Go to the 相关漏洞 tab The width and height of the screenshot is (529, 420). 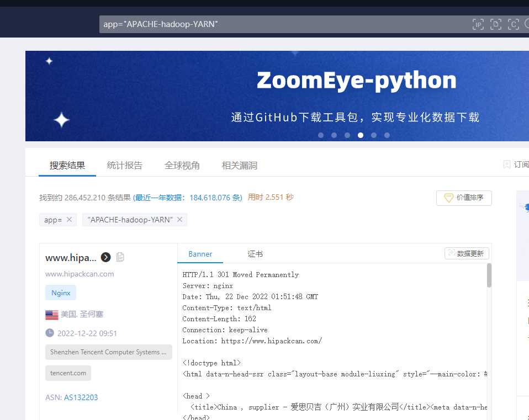(x=240, y=166)
